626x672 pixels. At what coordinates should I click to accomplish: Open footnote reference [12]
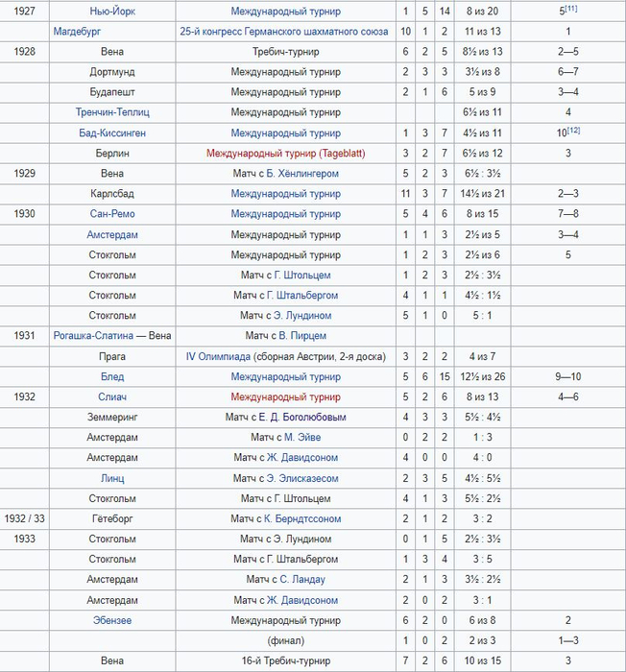574,130
